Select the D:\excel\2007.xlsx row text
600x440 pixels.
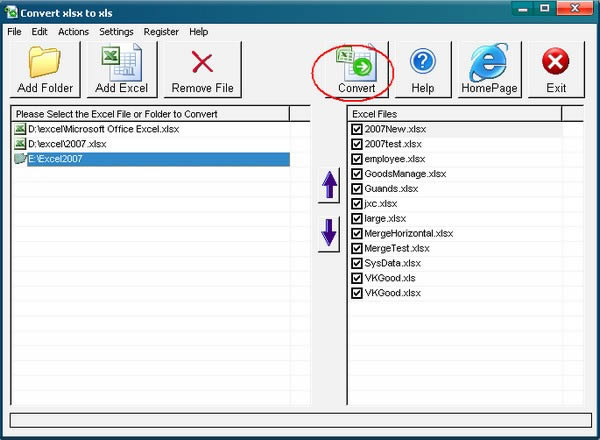67,144
